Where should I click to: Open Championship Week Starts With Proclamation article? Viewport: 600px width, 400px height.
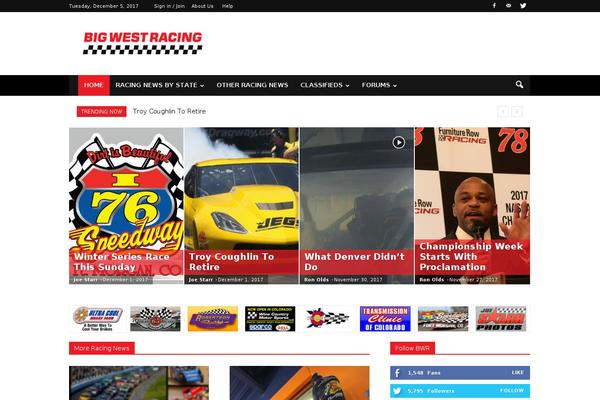[471, 256]
